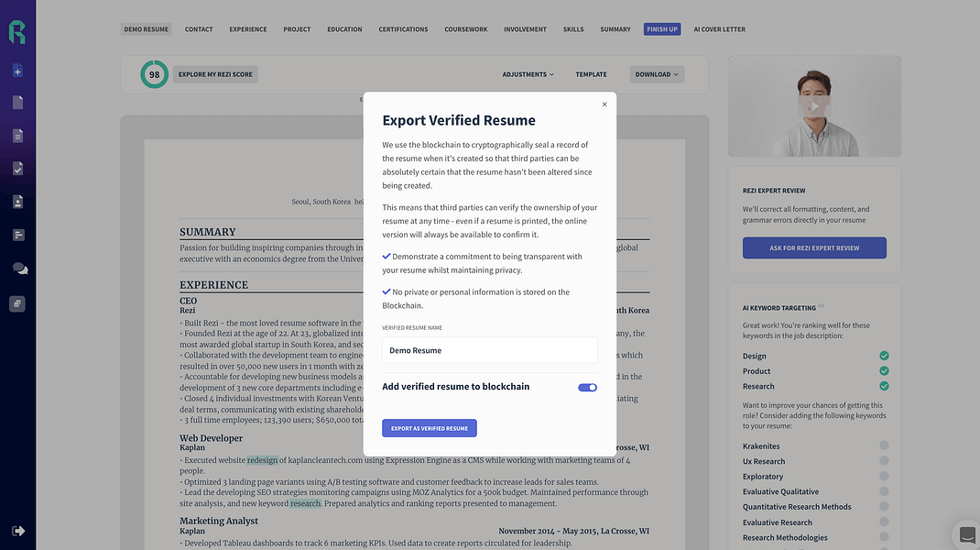
Task: Go to the Involvement tab
Action: coord(525,29)
